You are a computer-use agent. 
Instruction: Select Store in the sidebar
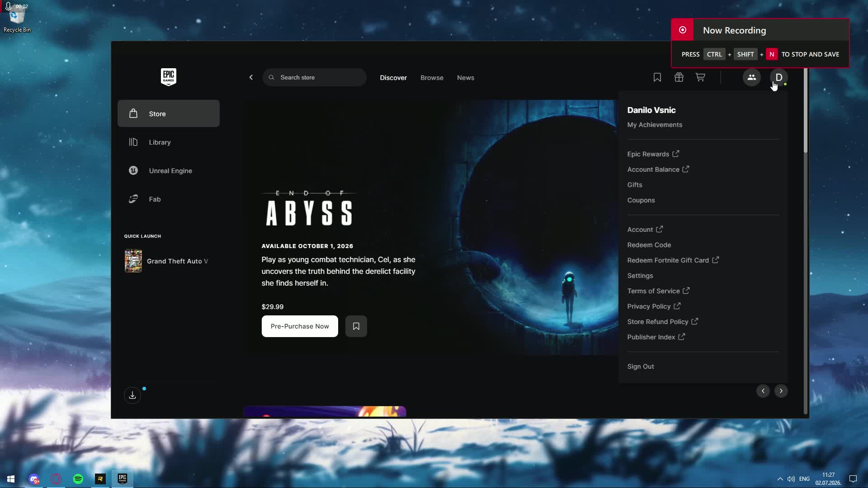[169, 113]
